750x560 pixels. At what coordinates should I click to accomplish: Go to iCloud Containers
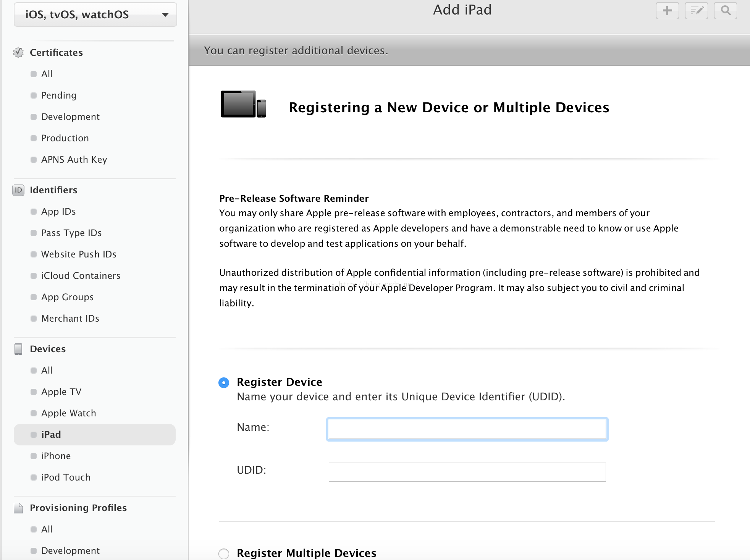point(81,275)
